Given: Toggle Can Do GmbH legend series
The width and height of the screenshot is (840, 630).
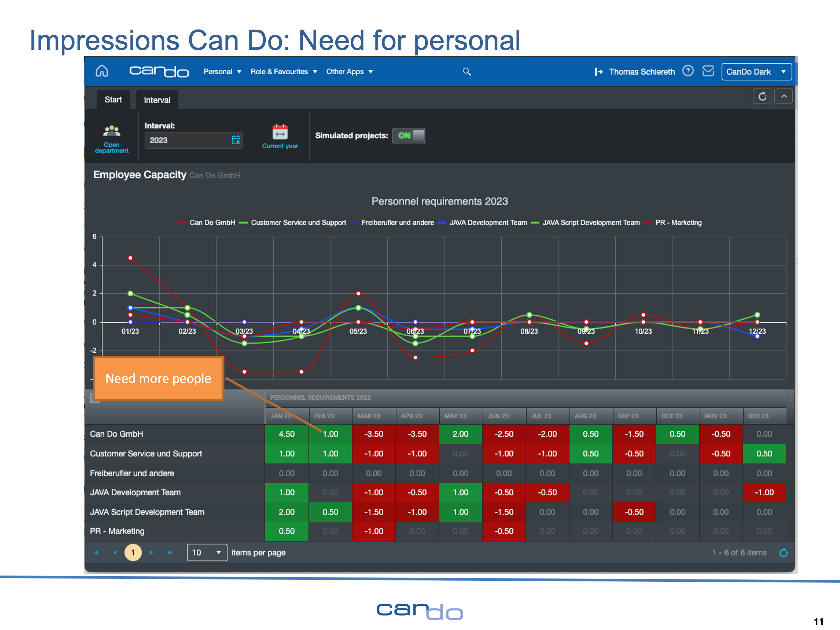Looking at the screenshot, I should click(x=207, y=223).
